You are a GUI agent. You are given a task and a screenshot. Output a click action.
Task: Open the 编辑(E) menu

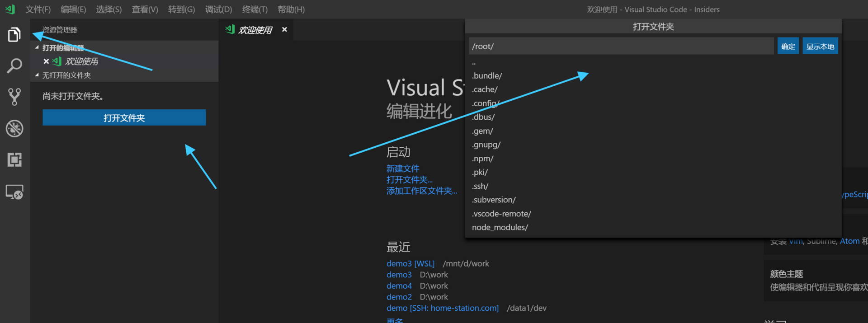tap(73, 9)
